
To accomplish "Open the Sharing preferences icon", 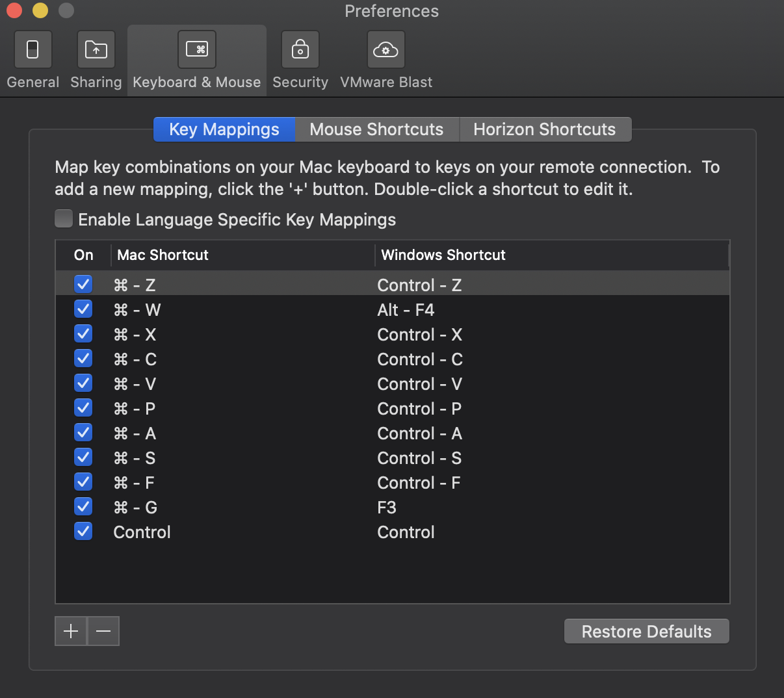I will 96,50.
